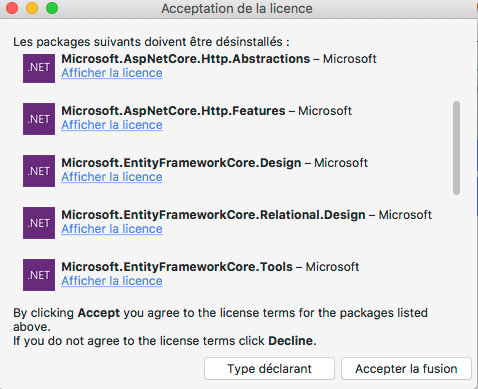Follow the license link for Microsoft.EntityFrameworkCore.Tools
The height and width of the screenshot is (389, 478).
[112, 281]
